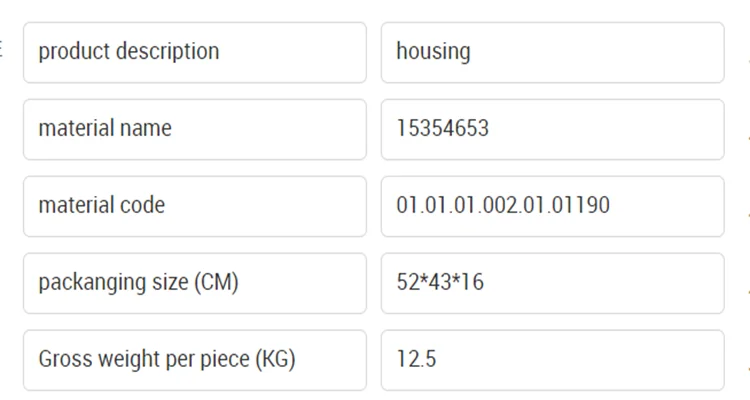Click the word 'housing'
This screenshot has width=750, height=400.
[x=433, y=52]
